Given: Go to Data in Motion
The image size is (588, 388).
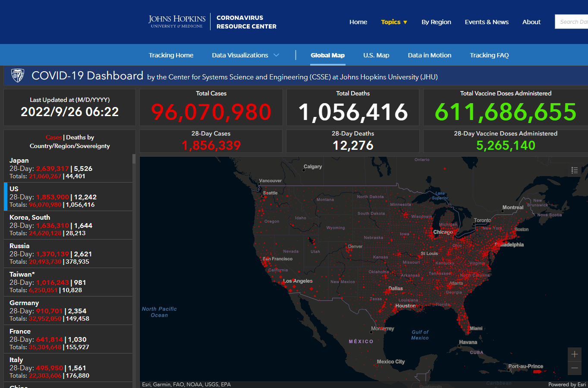Looking at the screenshot, I should point(429,55).
